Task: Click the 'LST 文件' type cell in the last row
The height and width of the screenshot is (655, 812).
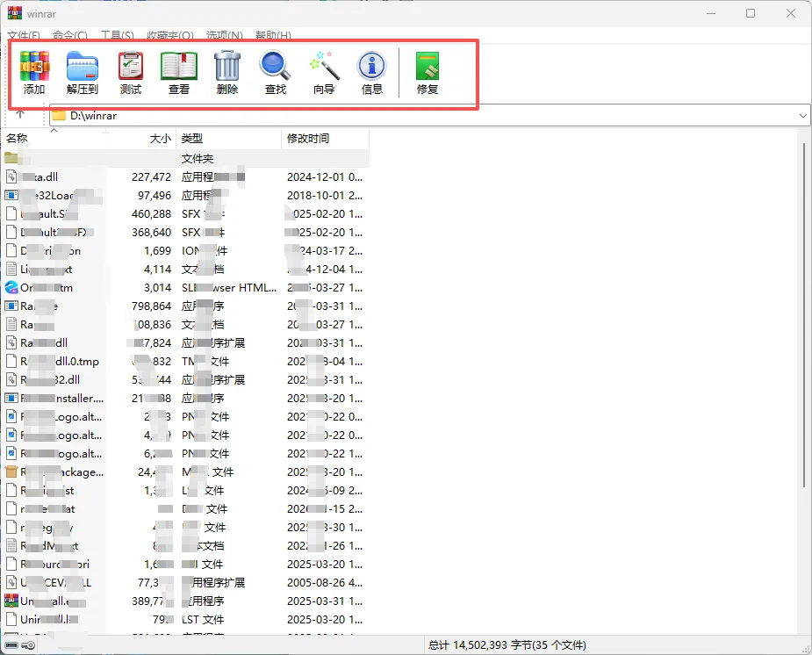Action: click(x=203, y=619)
